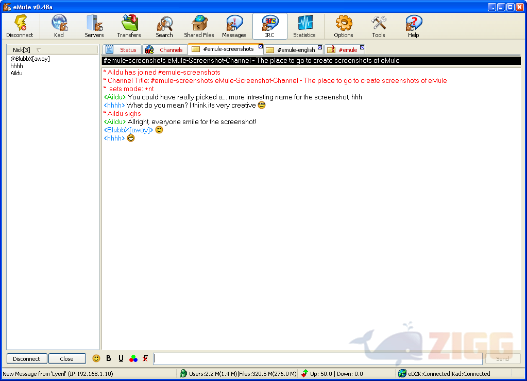The width and height of the screenshot is (527, 381).
Task: Click the IRC Disconnect button
Action: click(27, 358)
